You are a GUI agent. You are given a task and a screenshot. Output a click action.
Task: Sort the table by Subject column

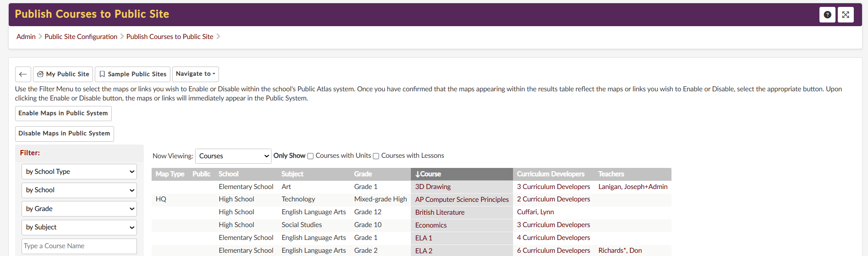pyautogui.click(x=292, y=174)
